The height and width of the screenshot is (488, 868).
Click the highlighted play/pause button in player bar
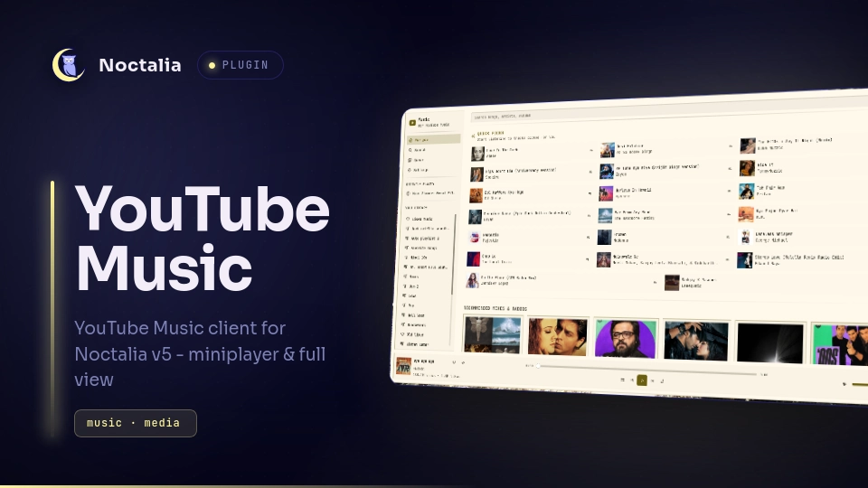[642, 380]
